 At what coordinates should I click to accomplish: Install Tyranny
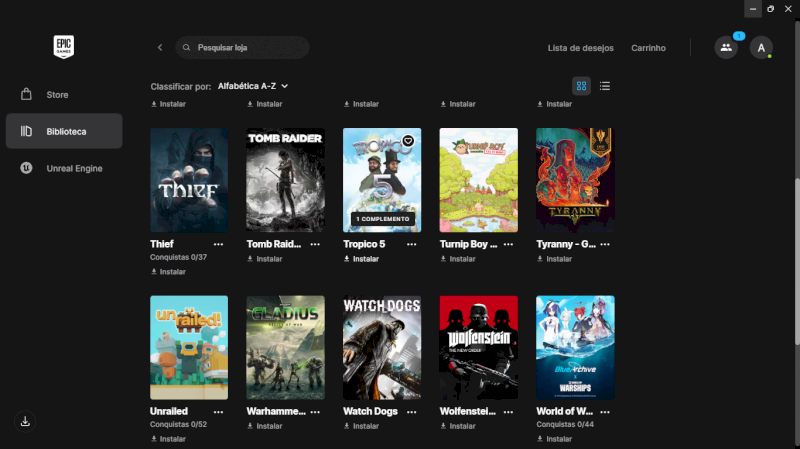(x=555, y=259)
